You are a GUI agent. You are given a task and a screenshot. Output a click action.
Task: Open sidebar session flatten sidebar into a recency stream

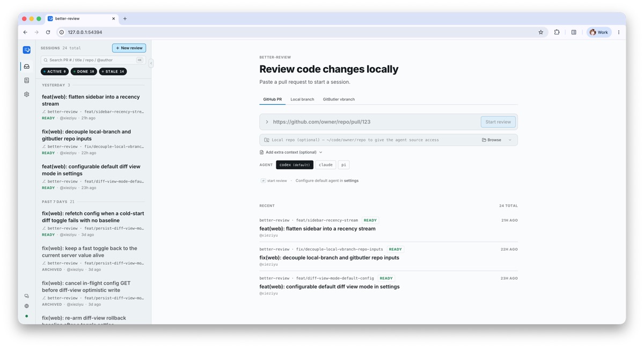tap(93, 107)
